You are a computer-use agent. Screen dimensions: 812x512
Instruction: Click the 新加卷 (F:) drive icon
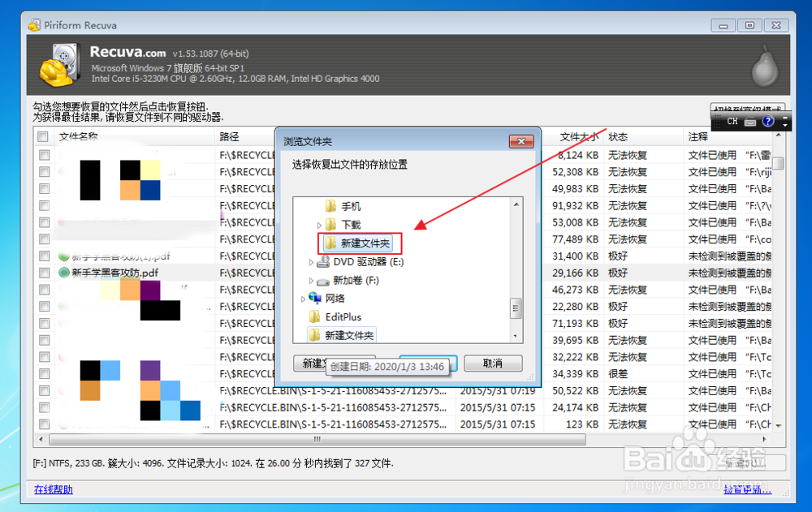pos(323,281)
